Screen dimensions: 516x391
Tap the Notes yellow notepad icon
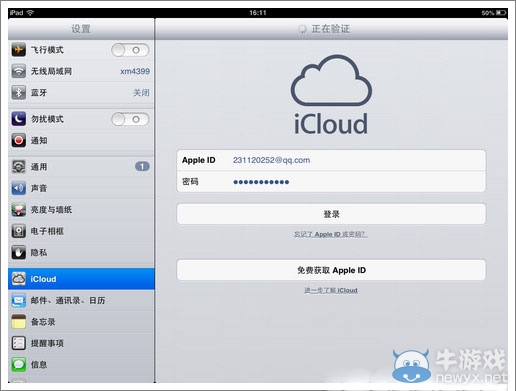pyautogui.click(x=19, y=322)
